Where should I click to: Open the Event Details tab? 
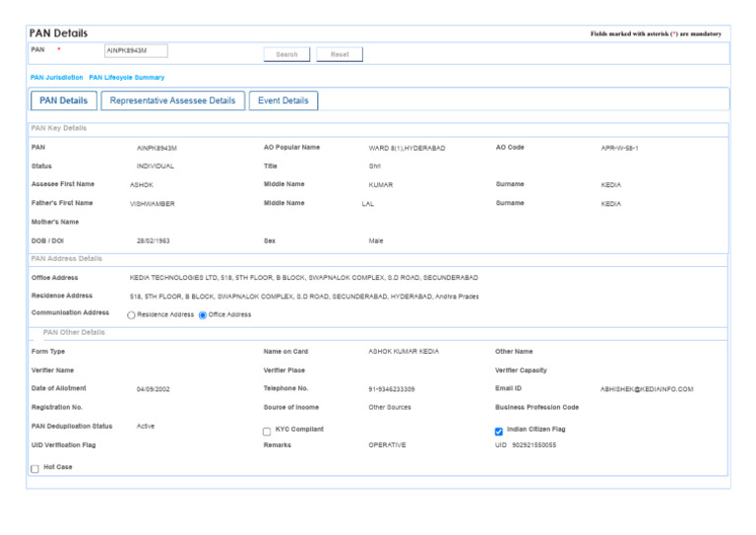283,100
